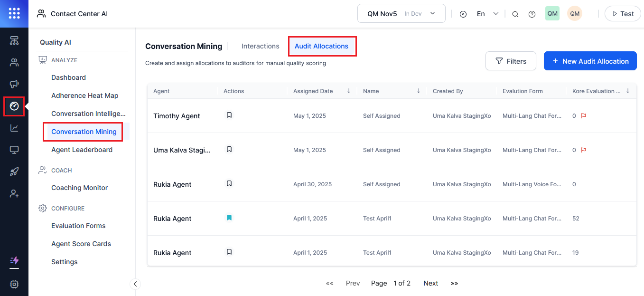Click the Quality AI gauge icon in sidebar
The height and width of the screenshot is (296, 644).
click(14, 106)
